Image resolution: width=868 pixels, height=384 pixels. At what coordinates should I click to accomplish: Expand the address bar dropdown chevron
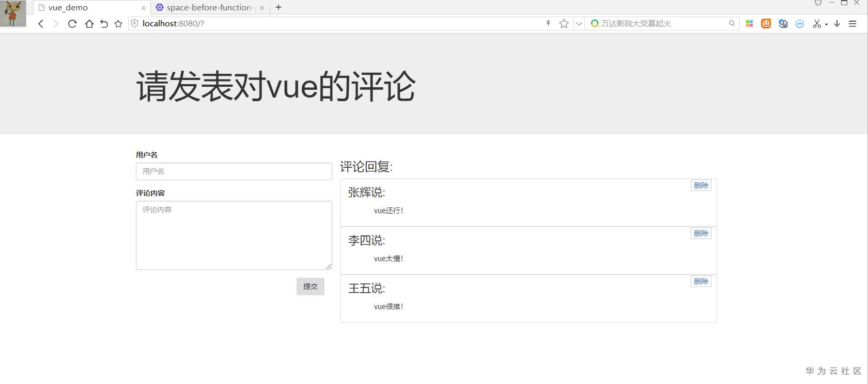pos(579,24)
